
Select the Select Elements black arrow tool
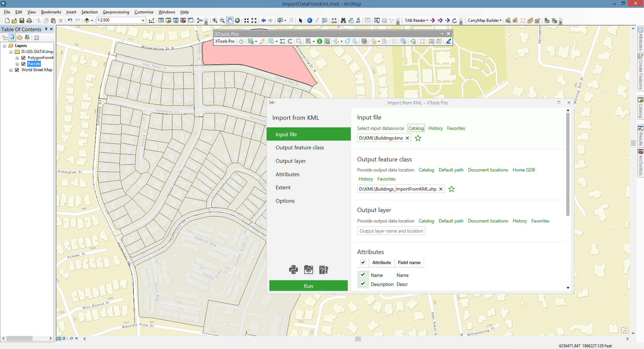pos(301,20)
